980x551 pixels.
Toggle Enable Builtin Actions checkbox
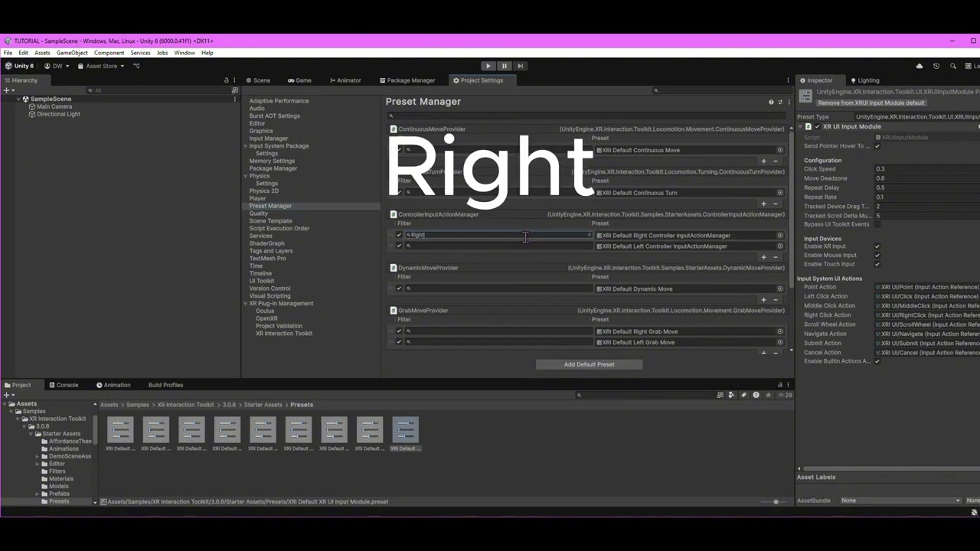(877, 361)
